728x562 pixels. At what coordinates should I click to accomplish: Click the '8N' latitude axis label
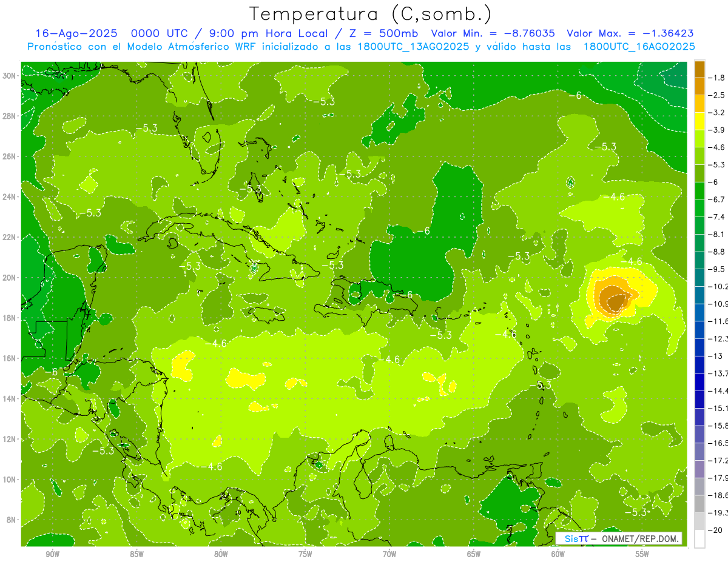coord(12,520)
